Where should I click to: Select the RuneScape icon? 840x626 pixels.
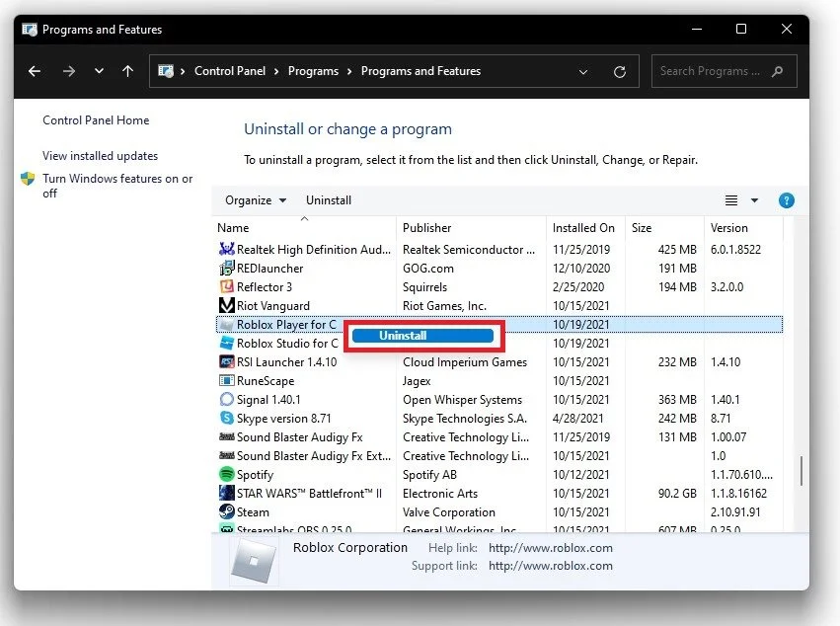pos(227,380)
